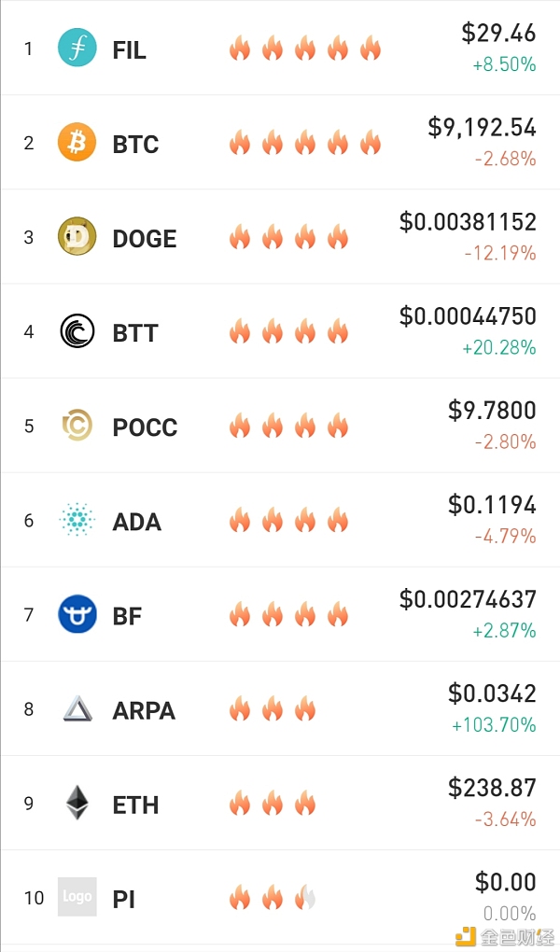Image resolution: width=560 pixels, height=952 pixels.
Task: Open the BTC ticker name
Action: [135, 145]
